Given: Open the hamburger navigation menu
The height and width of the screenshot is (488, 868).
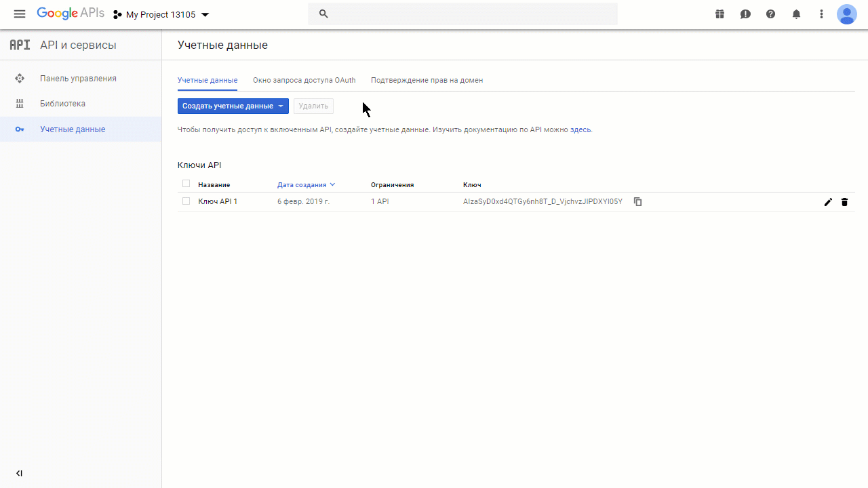Looking at the screenshot, I should tap(20, 14).
